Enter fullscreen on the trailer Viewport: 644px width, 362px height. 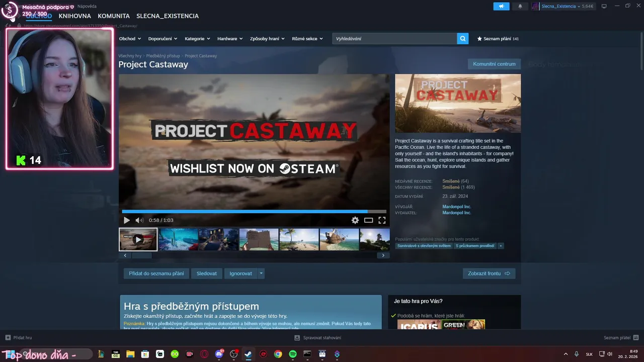(382, 220)
